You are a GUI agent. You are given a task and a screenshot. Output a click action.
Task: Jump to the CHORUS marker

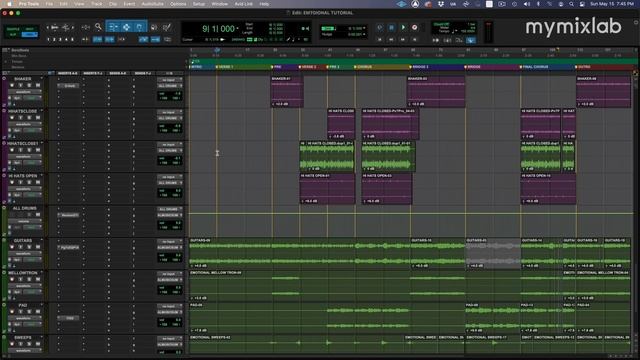(363, 67)
